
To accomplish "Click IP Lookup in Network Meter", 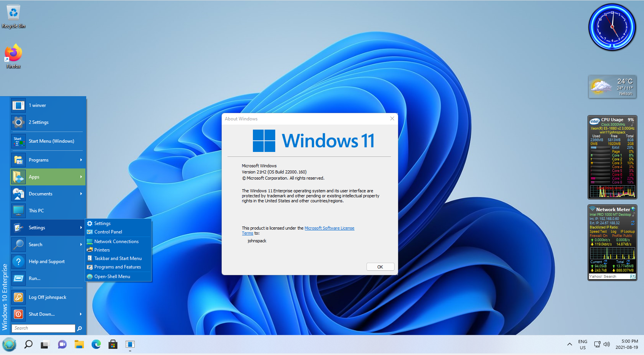I will [x=627, y=232].
